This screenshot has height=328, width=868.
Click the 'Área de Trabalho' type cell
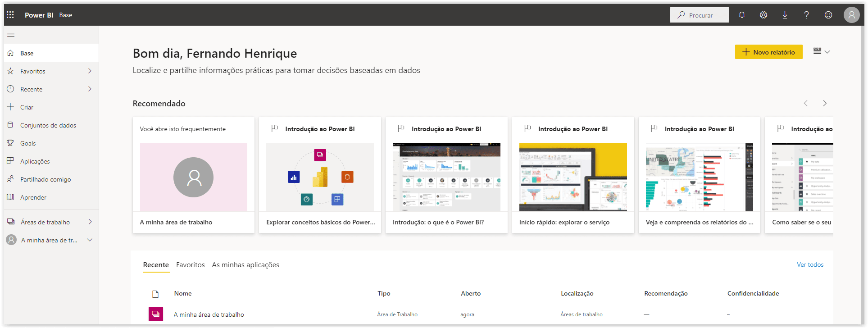(397, 314)
